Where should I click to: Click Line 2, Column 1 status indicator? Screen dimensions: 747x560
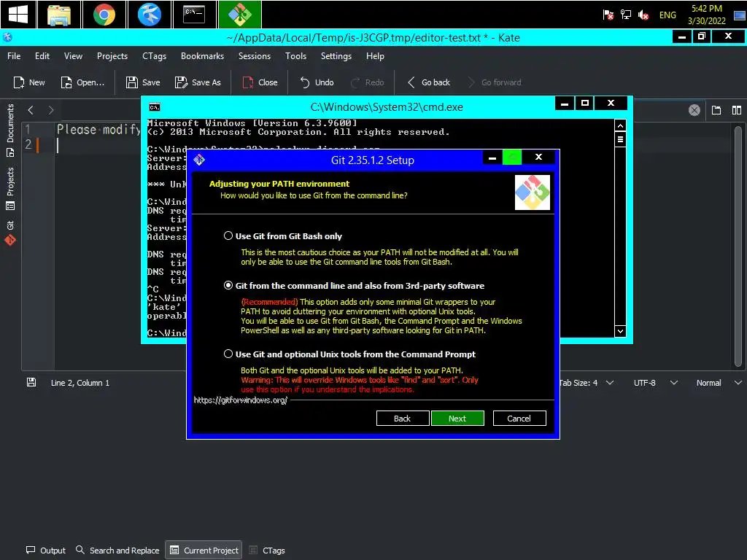(x=80, y=383)
